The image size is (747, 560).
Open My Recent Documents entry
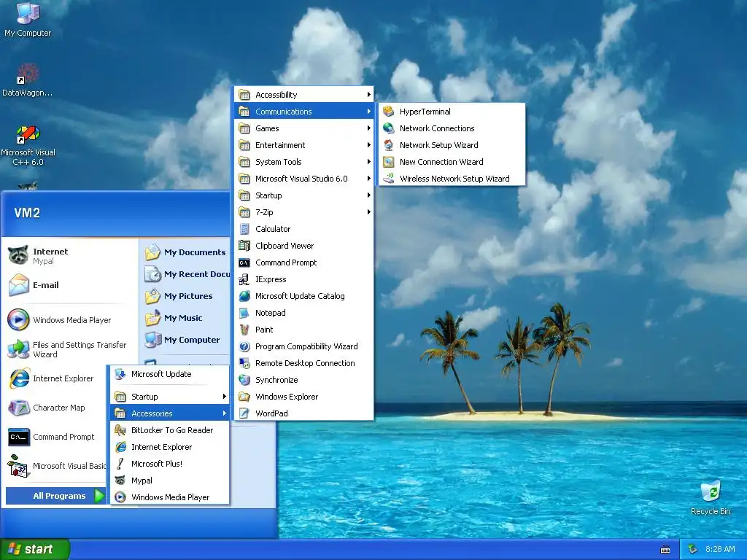[x=186, y=274]
